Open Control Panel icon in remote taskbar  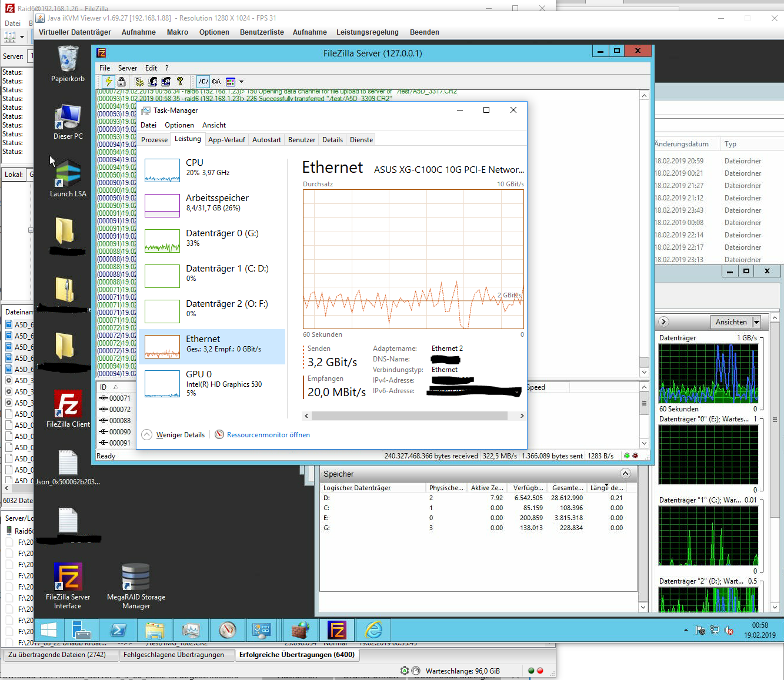(x=262, y=630)
